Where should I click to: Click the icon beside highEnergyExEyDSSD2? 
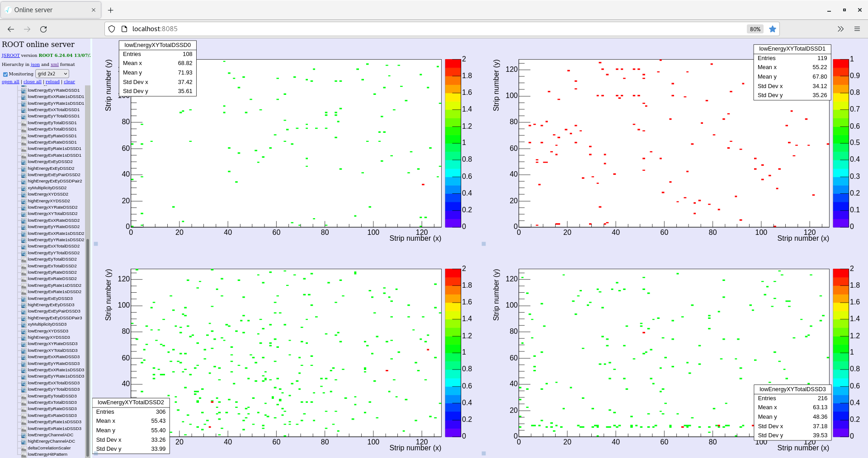pos(24,168)
